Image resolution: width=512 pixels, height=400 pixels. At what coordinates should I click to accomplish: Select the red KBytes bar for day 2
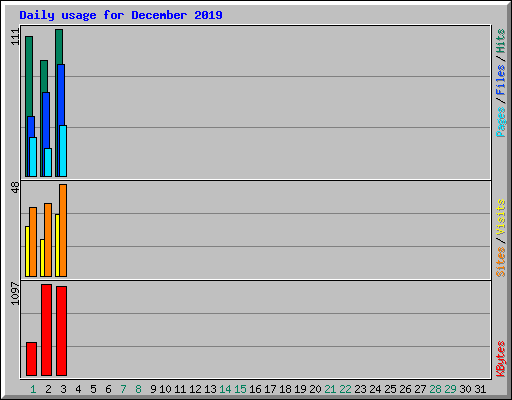click(47, 330)
